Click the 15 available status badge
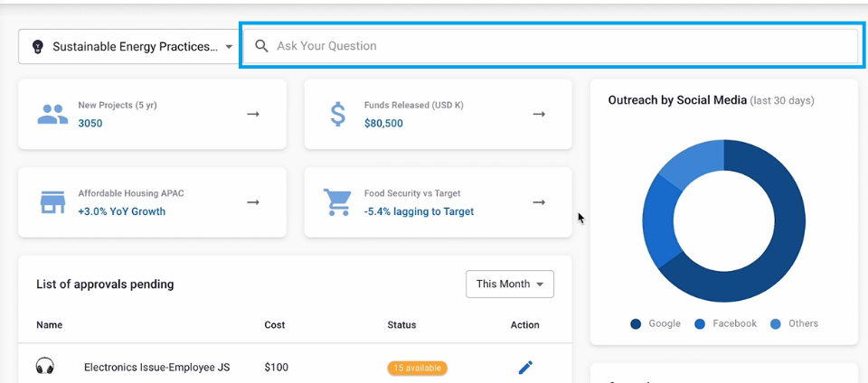This screenshot has height=383, width=868. click(x=418, y=368)
